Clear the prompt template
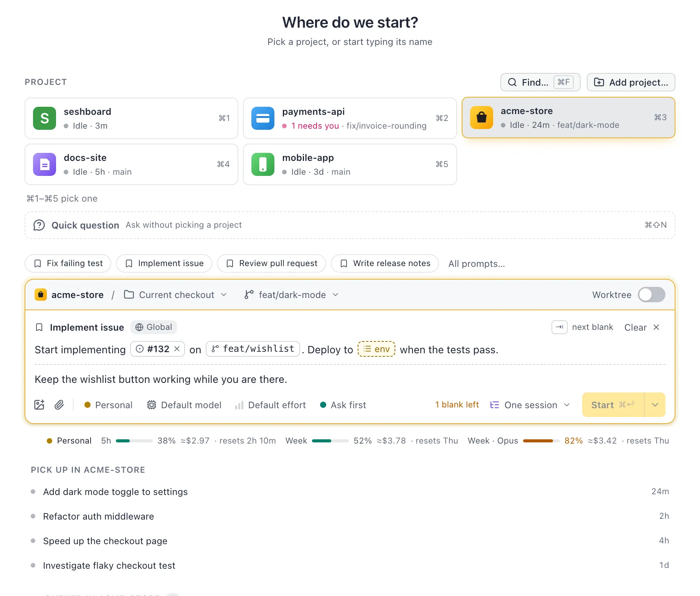The width and height of the screenshot is (700, 596). [642, 327]
